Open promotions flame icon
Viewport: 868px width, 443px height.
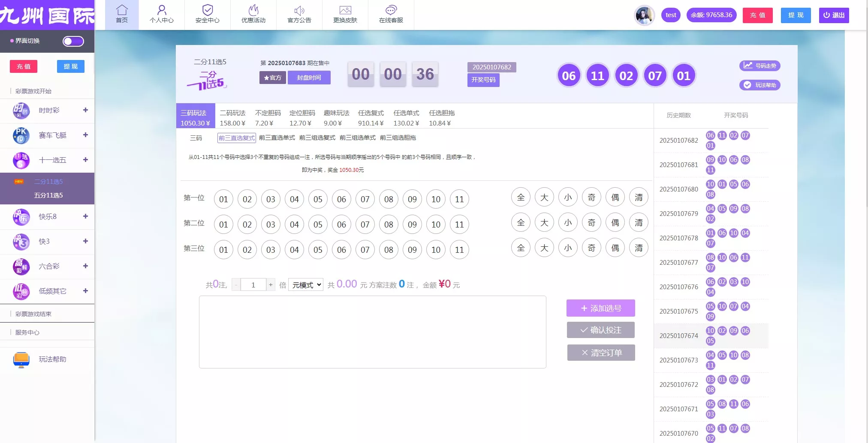(x=253, y=10)
